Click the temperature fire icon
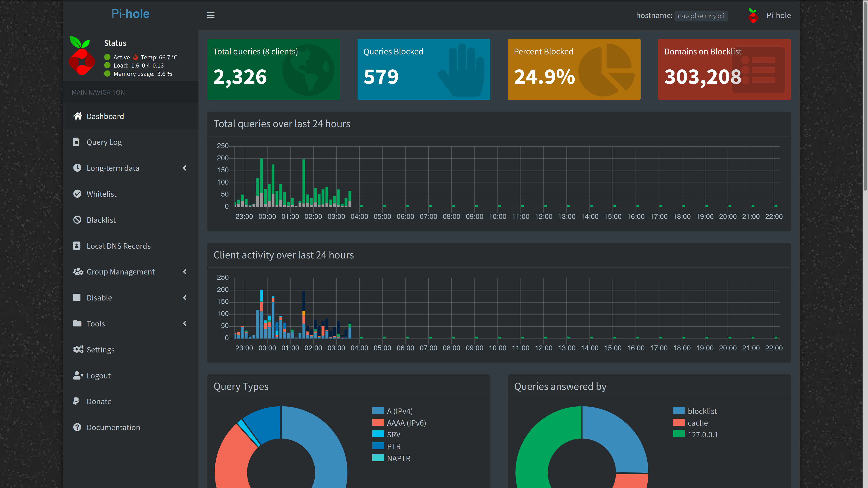This screenshot has height=488, width=868. click(135, 57)
